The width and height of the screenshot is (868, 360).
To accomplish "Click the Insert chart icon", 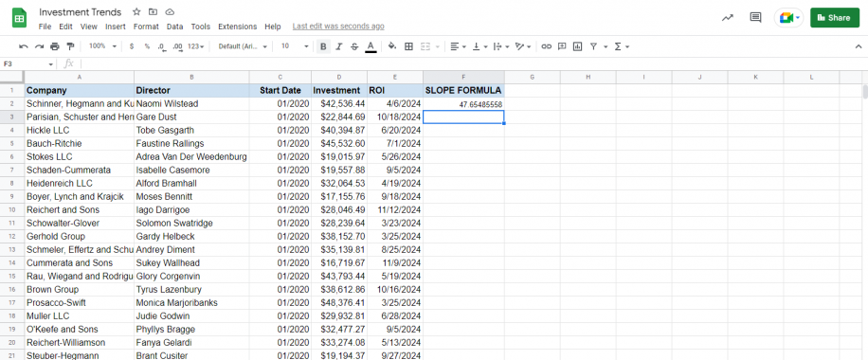I will click(577, 46).
